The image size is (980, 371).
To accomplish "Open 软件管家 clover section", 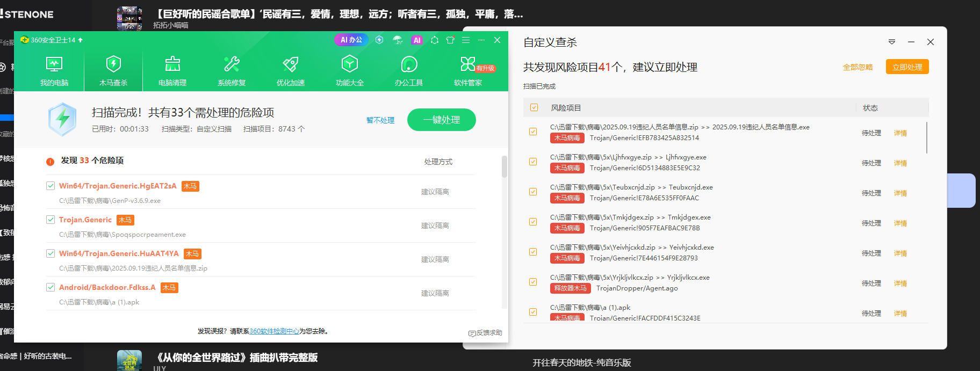I will tap(468, 71).
